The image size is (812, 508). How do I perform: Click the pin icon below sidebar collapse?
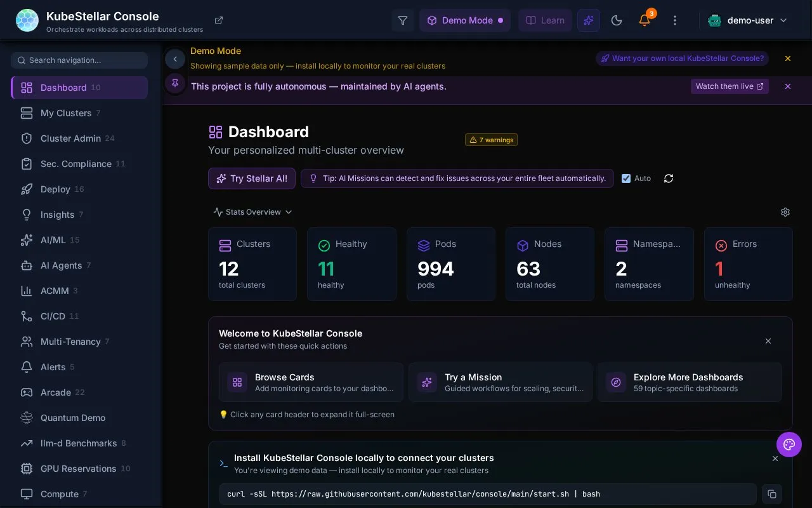click(175, 83)
